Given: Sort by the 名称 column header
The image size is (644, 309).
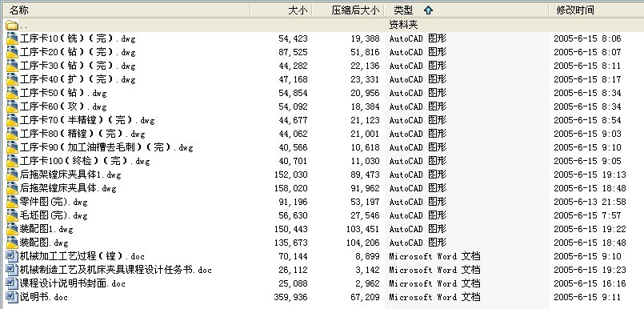Looking at the screenshot, I should (126, 10).
